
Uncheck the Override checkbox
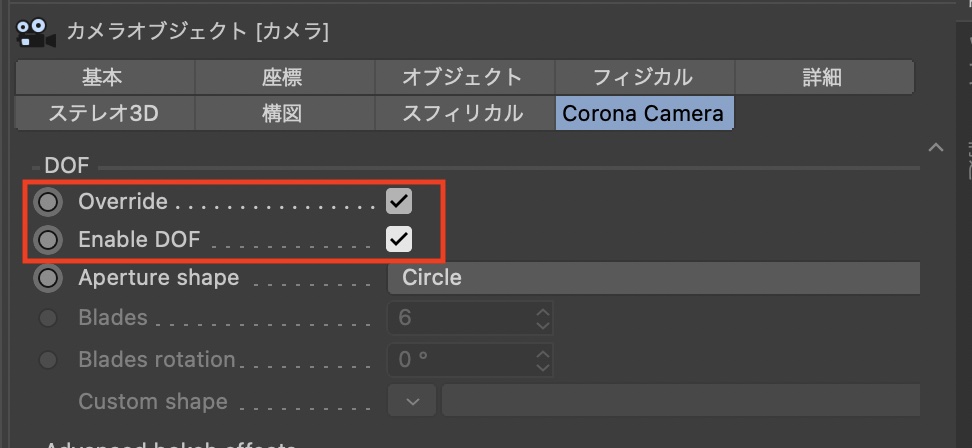point(399,202)
